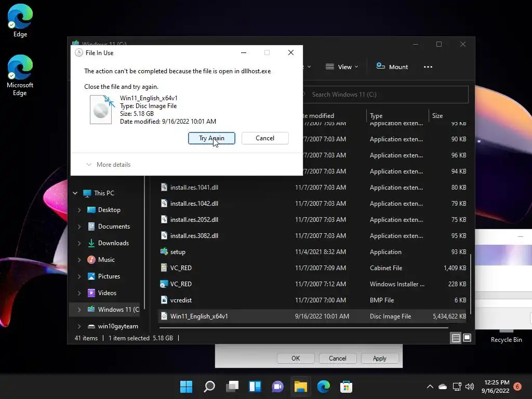Click Try Again in File In Use dialog
This screenshot has width=532, height=399.
pyautogui.click(x=211, y=138)
